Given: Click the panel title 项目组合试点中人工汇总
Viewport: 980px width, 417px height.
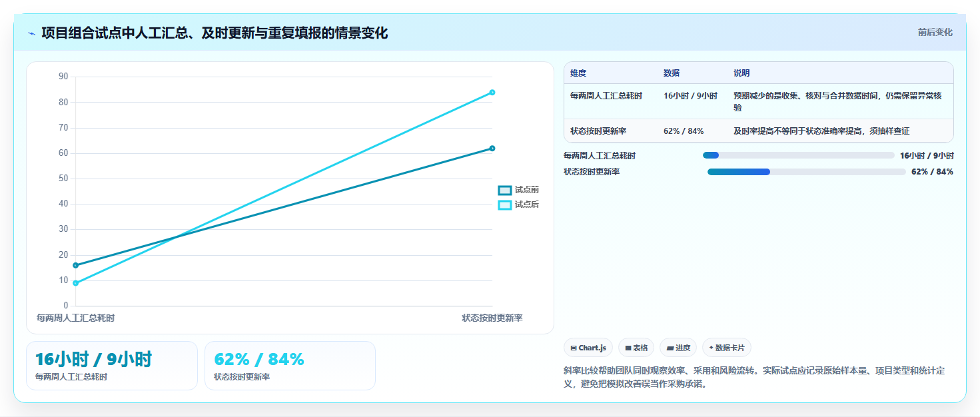Looking at the screenshot, I should [x=215, y=33].
